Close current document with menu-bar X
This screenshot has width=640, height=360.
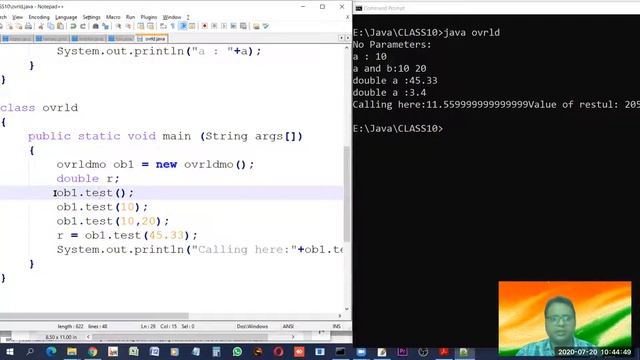click(x=347, y=17)
